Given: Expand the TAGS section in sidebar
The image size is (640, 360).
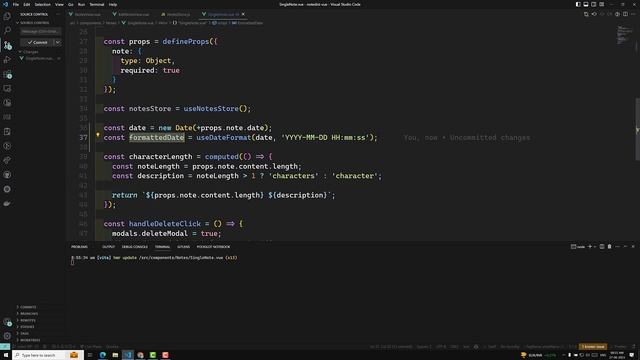Looking at the screenshot, I should tap(24, 333).
